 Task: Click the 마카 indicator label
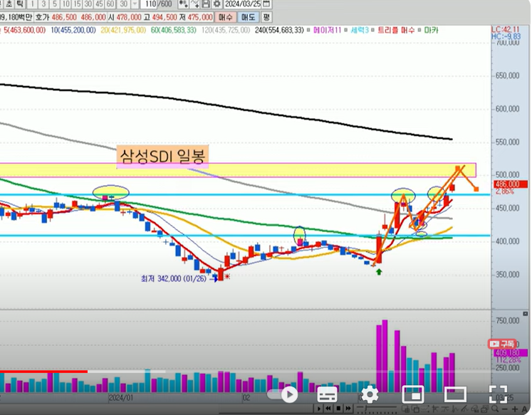[x=432, y=30]
